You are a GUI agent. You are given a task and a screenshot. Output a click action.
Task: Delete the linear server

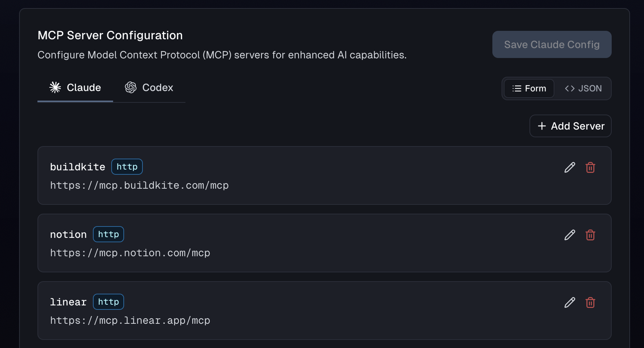(590, 302)
